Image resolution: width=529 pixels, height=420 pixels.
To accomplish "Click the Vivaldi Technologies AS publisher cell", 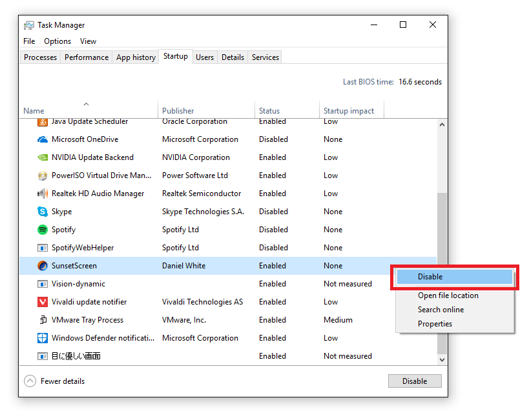I will tap(202, 302).
